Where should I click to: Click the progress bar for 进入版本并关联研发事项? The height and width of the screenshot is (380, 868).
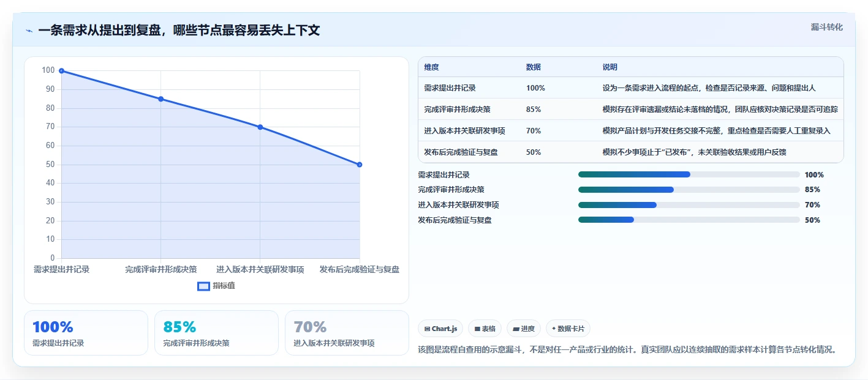tap(689, 205)
